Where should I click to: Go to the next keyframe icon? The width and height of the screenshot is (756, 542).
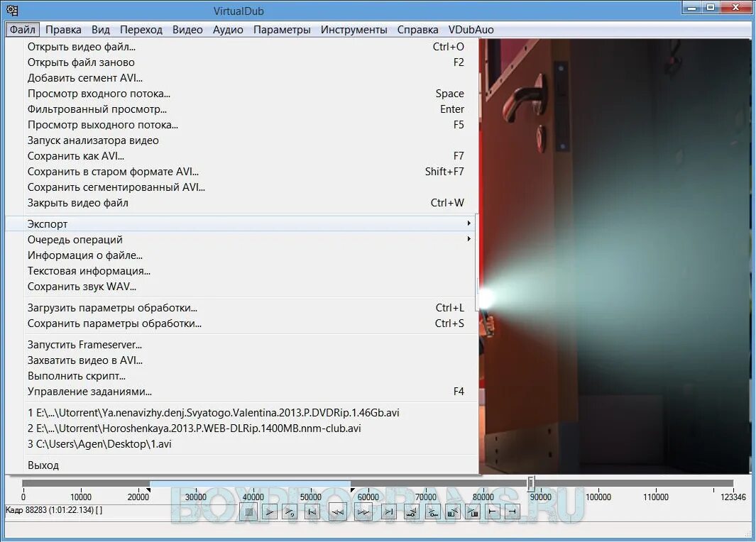click(432, 511)
